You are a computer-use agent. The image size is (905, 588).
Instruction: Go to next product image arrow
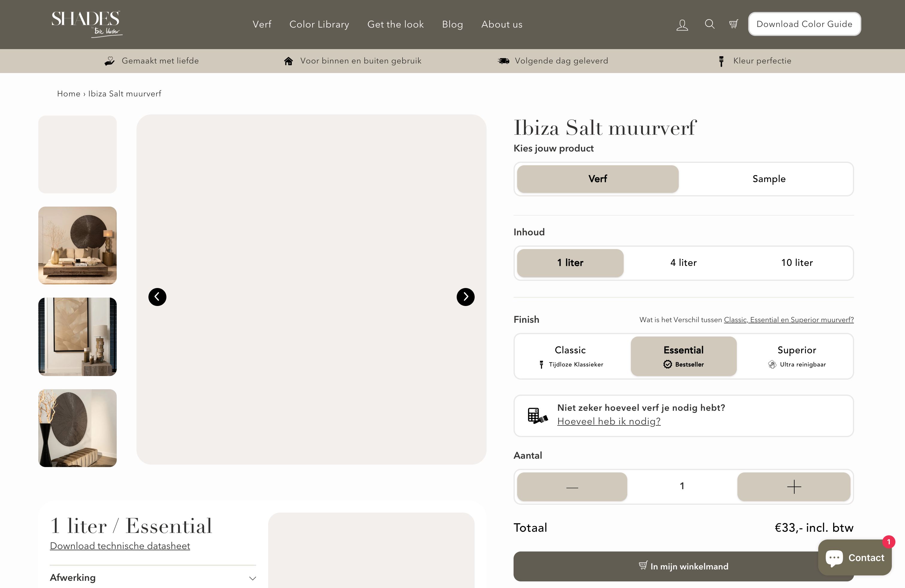click(x=465, y=297)
